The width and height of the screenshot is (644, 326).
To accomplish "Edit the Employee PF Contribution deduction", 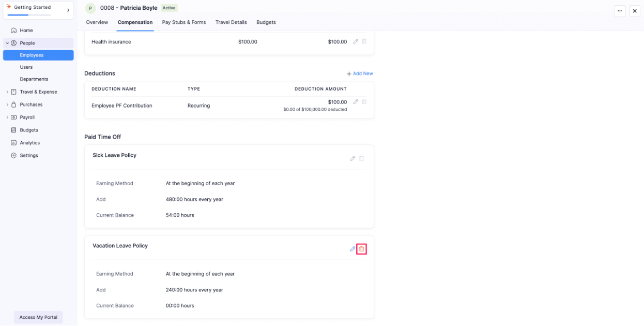I will [356, 102].
